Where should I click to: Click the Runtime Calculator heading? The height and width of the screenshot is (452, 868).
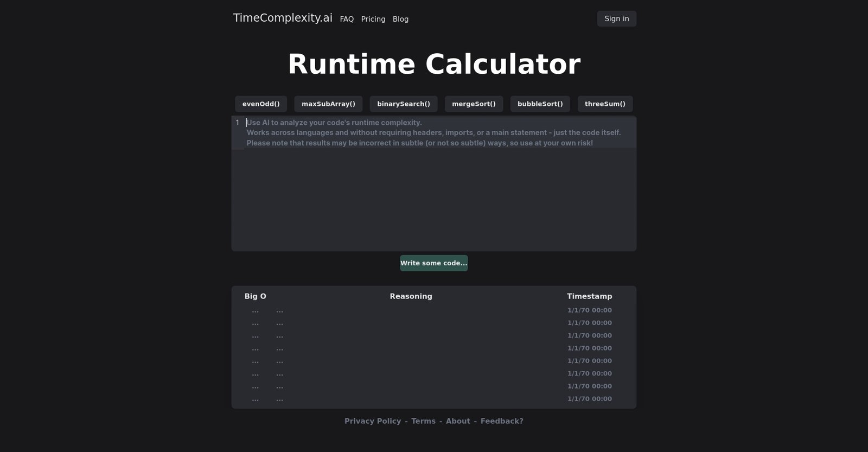coord(434,64)
